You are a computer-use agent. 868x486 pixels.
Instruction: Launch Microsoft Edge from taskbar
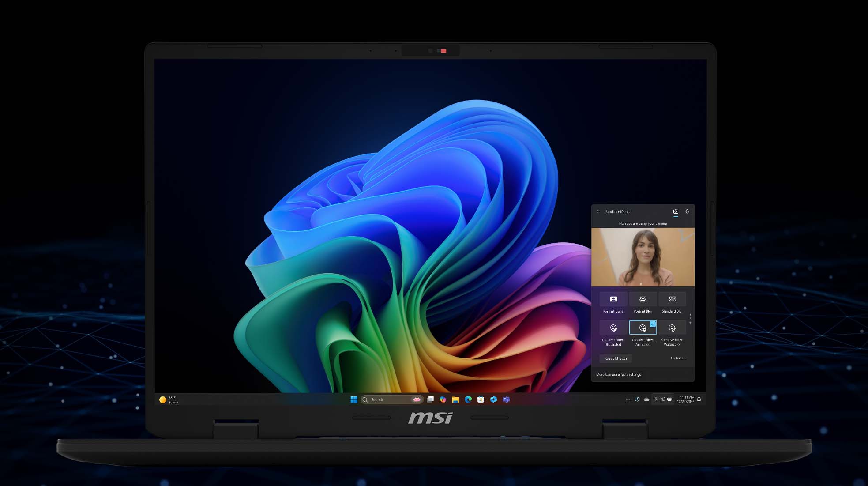[468, 399]
